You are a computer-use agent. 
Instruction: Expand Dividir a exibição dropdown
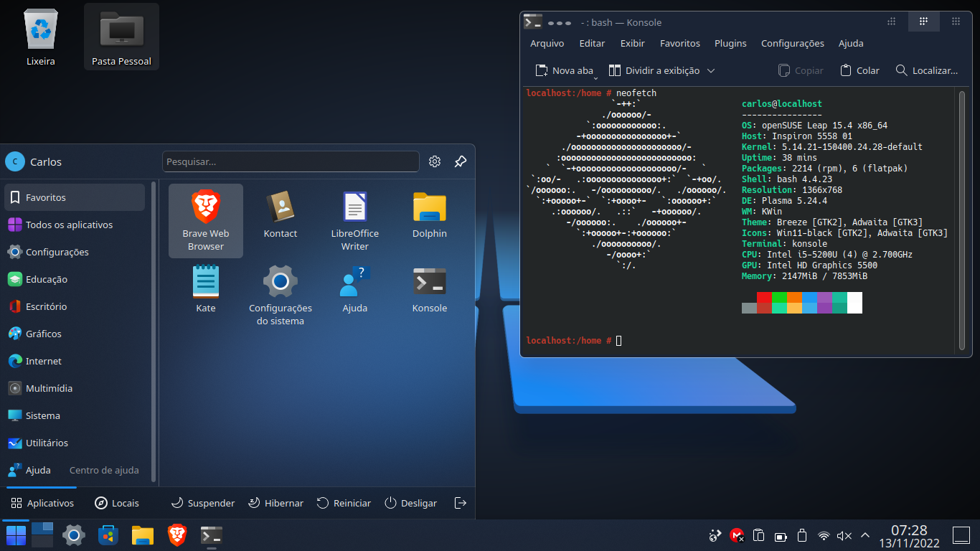[711, 70]
